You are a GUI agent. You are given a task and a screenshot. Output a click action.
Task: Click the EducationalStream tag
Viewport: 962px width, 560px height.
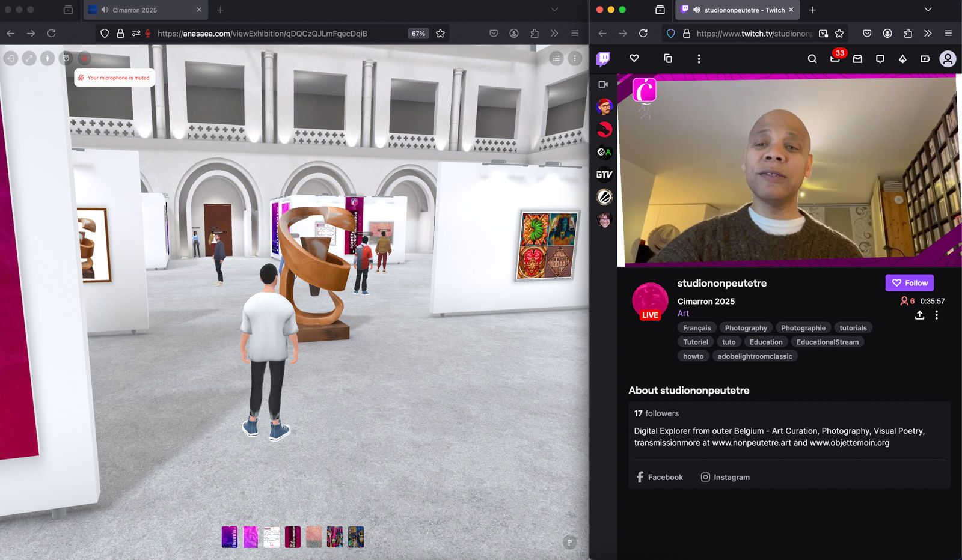827,342
